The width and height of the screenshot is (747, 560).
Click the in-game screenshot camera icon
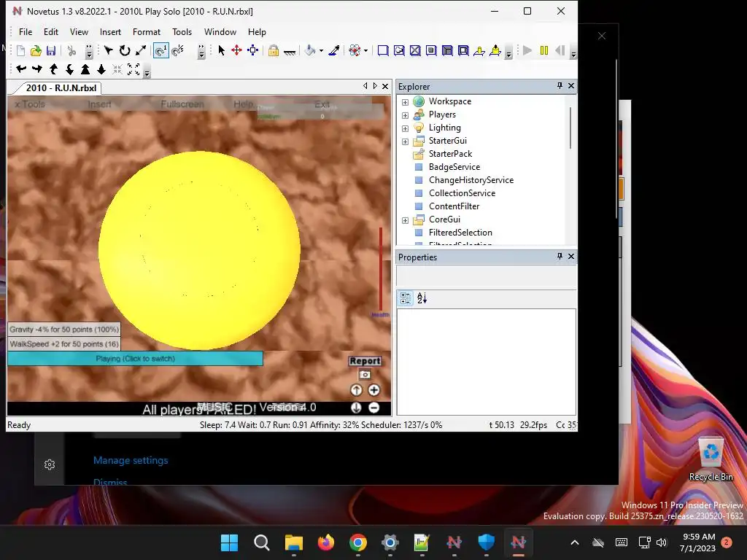365,375
